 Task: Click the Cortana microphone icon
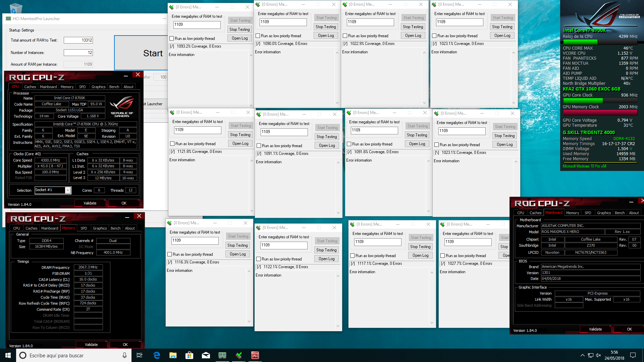[124, 355]
